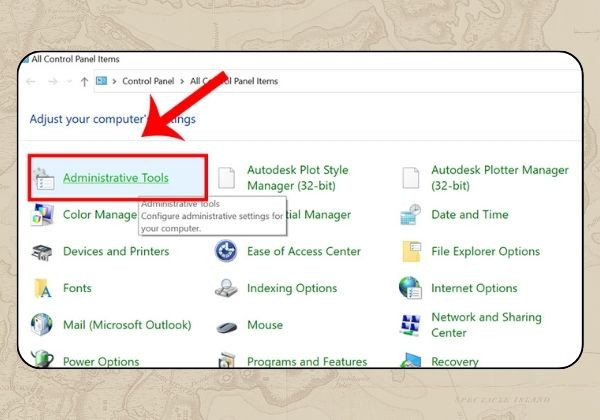This screenshot has width=600, height=420.
Task: Click the Internet Options globe icon
Action: point(410,288)
